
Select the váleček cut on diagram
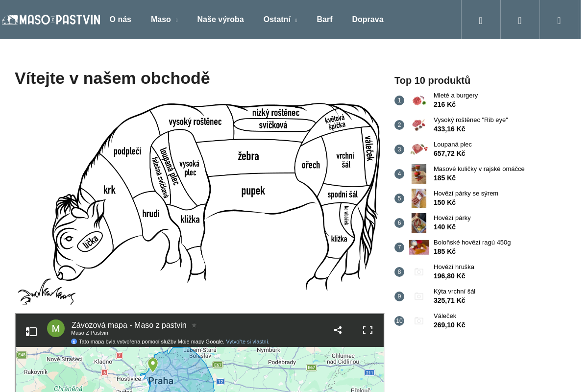369,148
